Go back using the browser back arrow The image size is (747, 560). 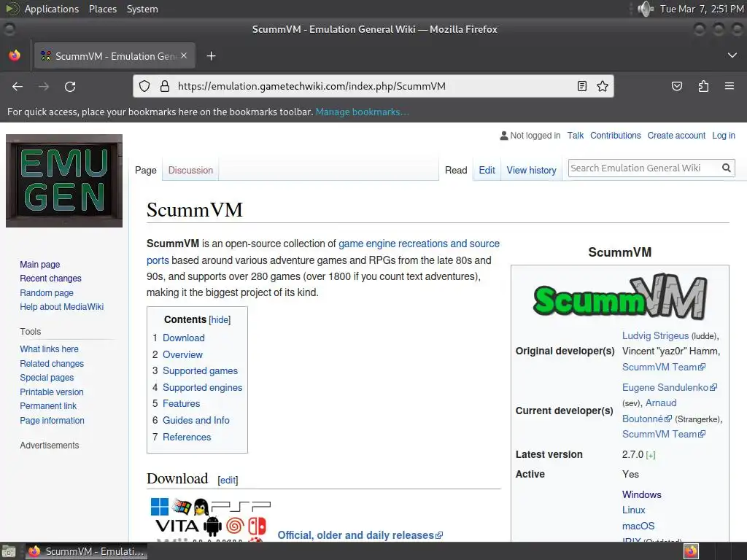[x=18, y=86]
